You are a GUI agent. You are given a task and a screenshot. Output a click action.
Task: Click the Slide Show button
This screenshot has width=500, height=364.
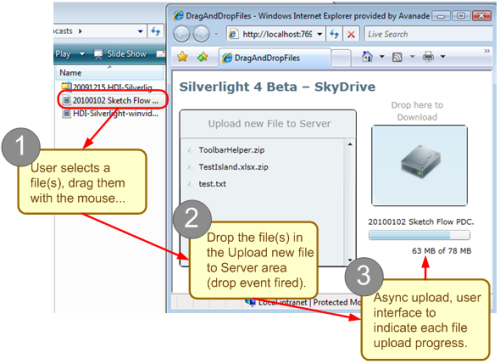(120, 54)
